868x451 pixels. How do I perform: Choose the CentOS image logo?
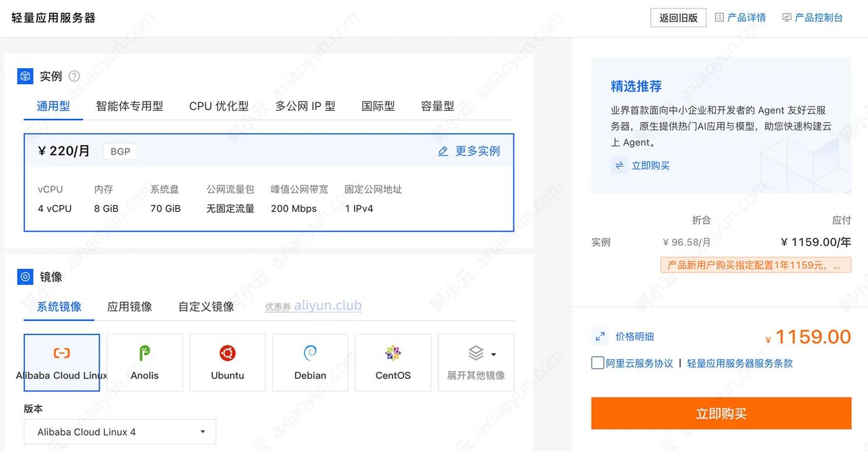[393, 353]
